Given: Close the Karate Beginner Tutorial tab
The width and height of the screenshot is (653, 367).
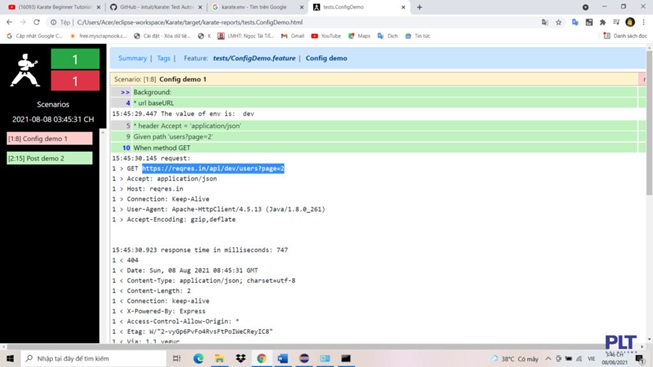Looking at the screenshot, I should pos(99,7).
